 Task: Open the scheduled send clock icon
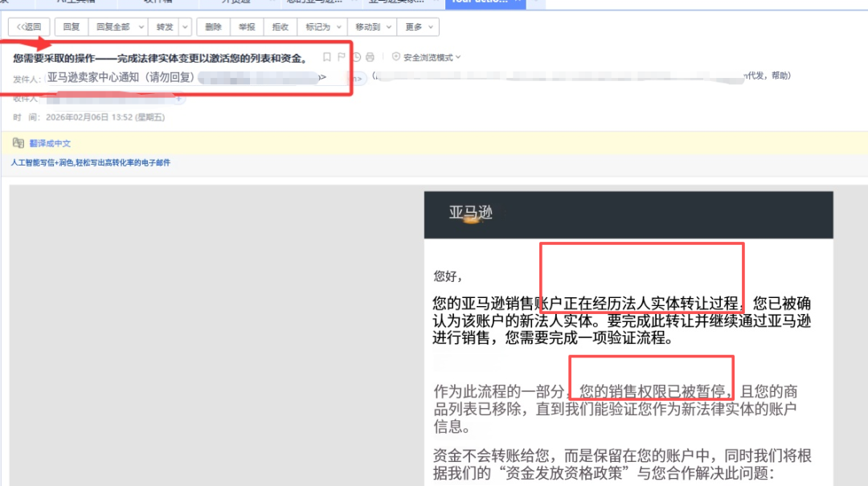click(357, 56)
